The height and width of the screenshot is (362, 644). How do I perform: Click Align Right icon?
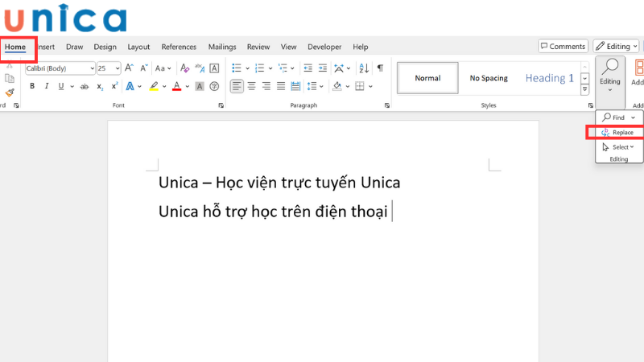(266, 86)
